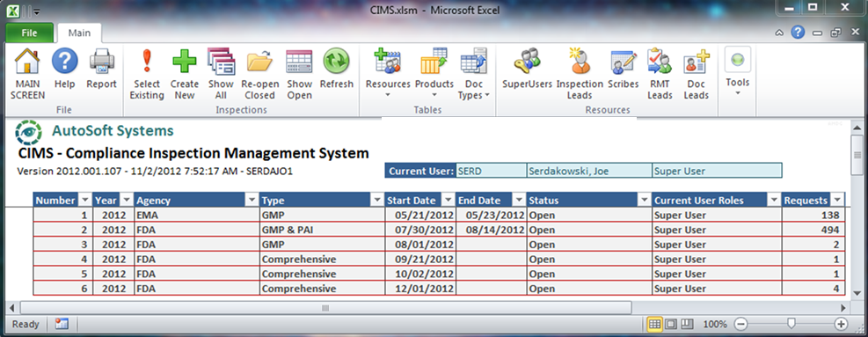
Task: Open RMT Leads resource
Action: (x=660, y=75)
